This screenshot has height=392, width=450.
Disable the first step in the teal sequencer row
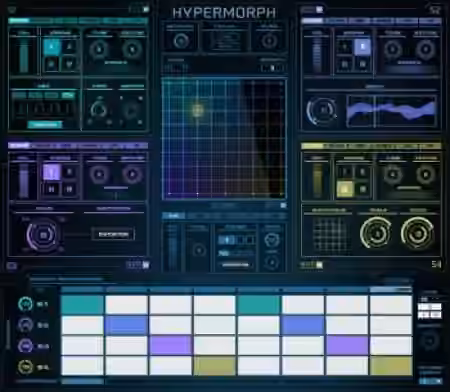(x=82, y=304)
